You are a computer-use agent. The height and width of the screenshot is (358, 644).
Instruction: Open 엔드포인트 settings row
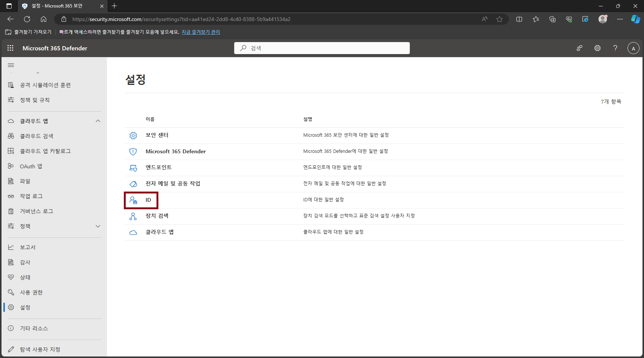click(x=375, y=168)
